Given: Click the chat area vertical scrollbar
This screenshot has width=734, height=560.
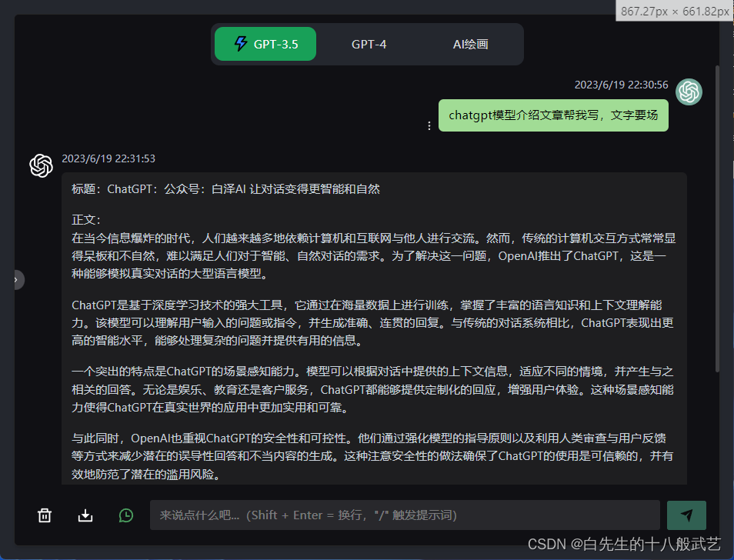Looking at the screenshot, I should point(717,219).
